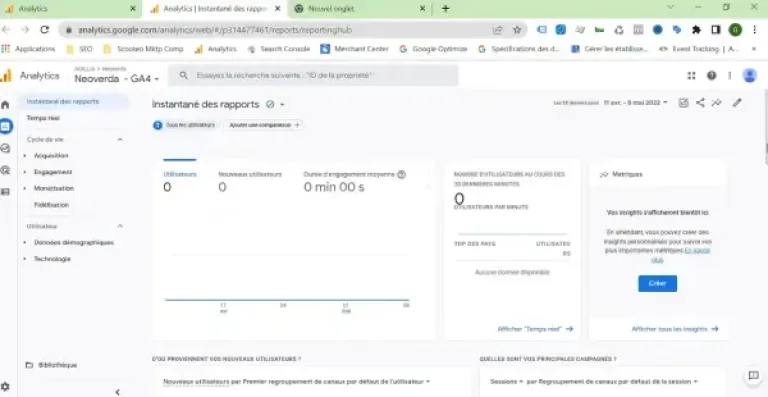768x397 pixels.
Task: Open Admin settings gear icon
Action: (5, 387)
